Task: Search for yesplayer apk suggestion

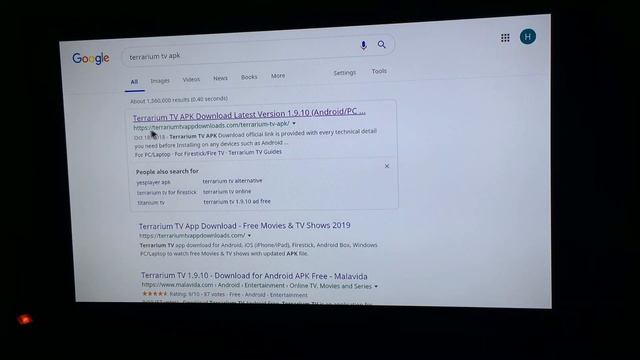Action: tap(153, 182)
